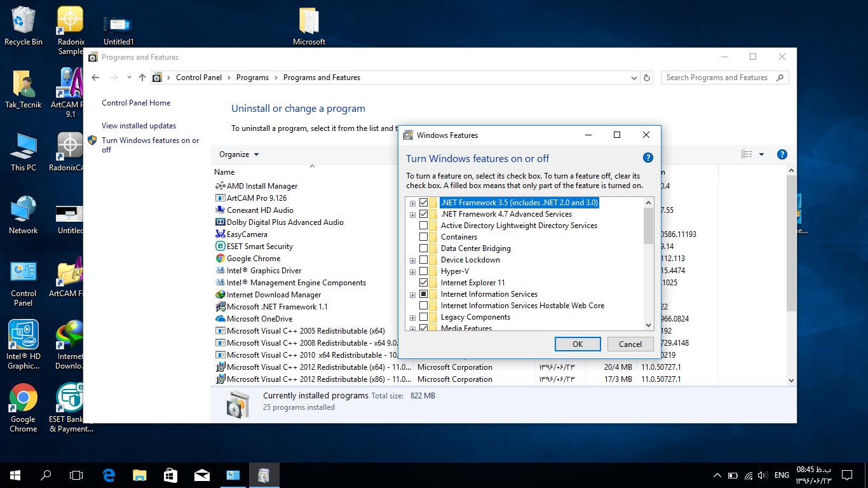The height and width of the screenshot is (488, 868).
Task: Click Cancel in Windows Features dialog
Action: [630, 344]
